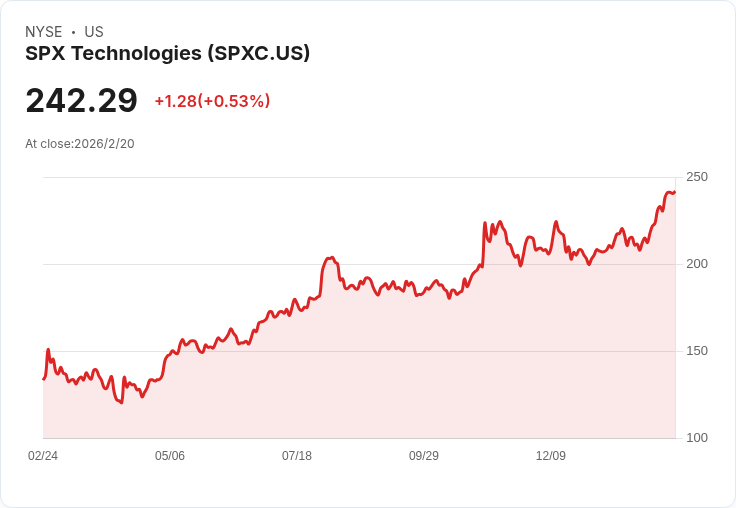
Task: Select the 12/09 date label
Action: (x=551, y=456)
